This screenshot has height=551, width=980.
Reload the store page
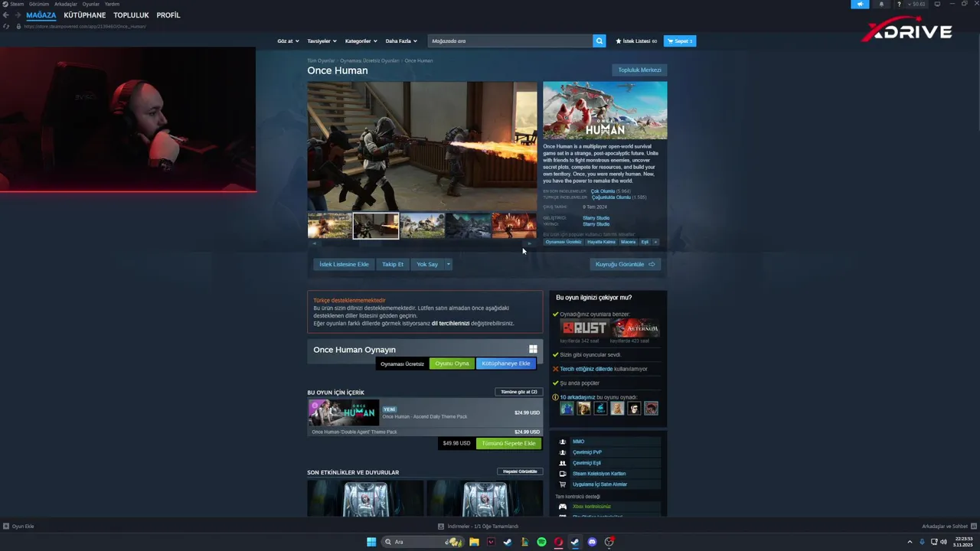[x=7, y=26]
